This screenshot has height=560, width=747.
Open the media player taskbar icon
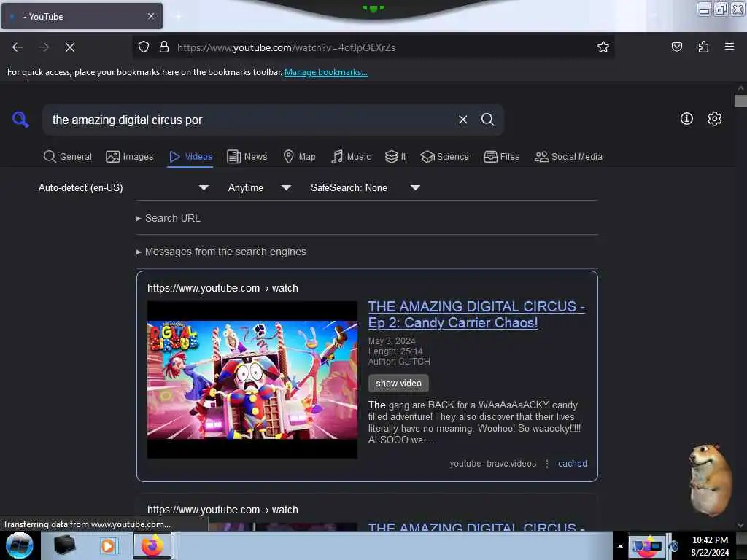[x=108, y=545]
